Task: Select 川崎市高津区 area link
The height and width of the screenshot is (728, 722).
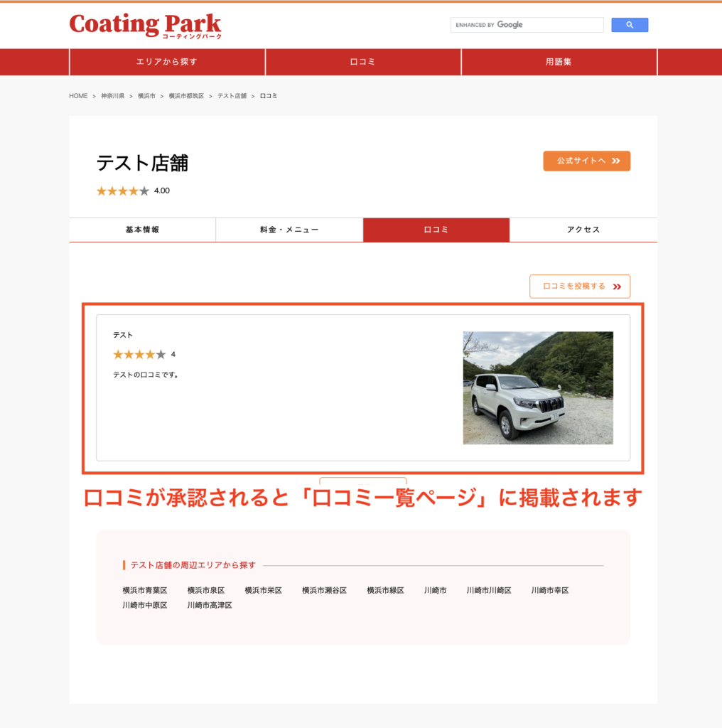Action: click(210, 605)
